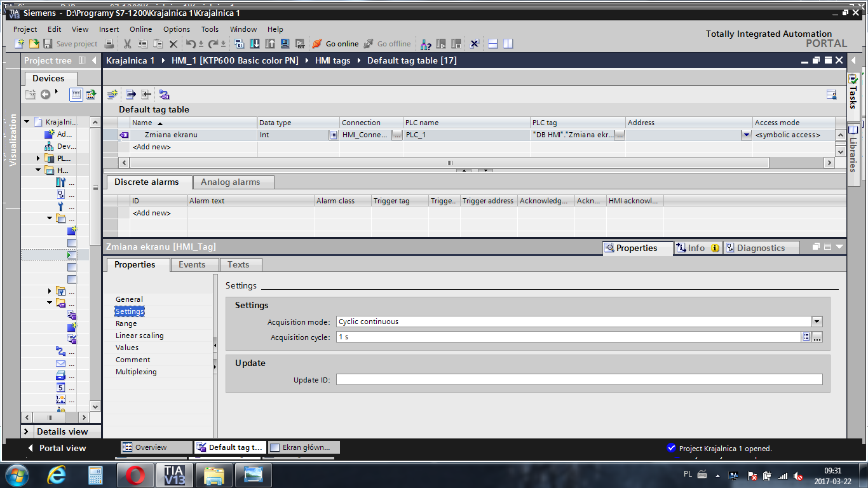
Task: Click the Paste toolbar icon
Action: click(158, 44)
